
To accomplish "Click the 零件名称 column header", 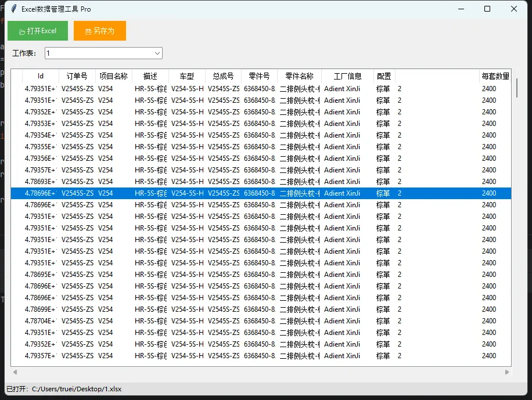I will coord(299,76).
